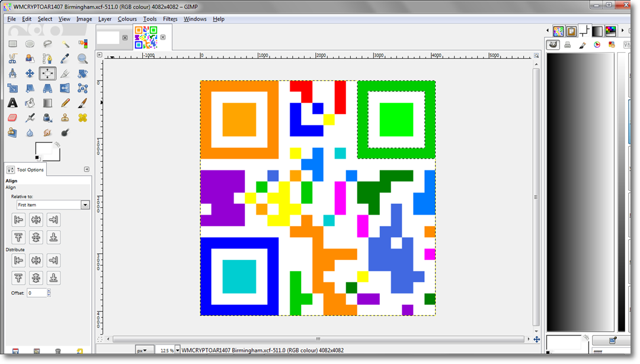Select the Paintbrush tool
This screenshot has height=364, width=640.
pos(82,103)
